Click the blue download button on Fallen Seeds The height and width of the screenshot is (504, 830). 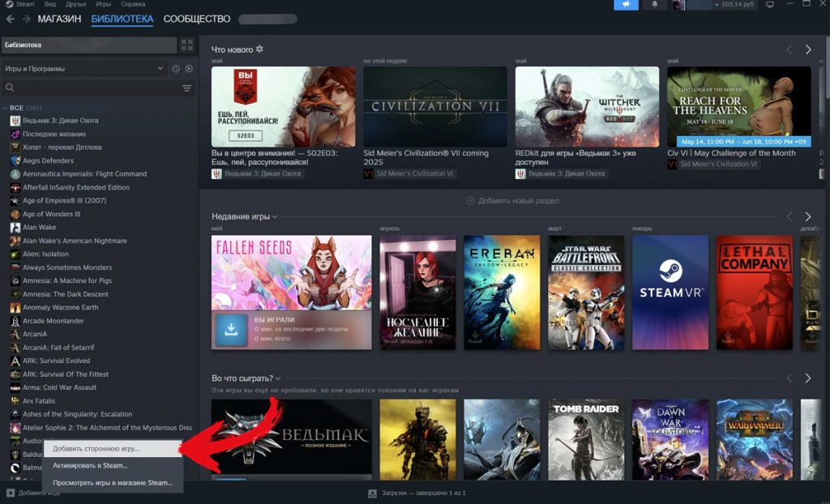click(231, 330)
